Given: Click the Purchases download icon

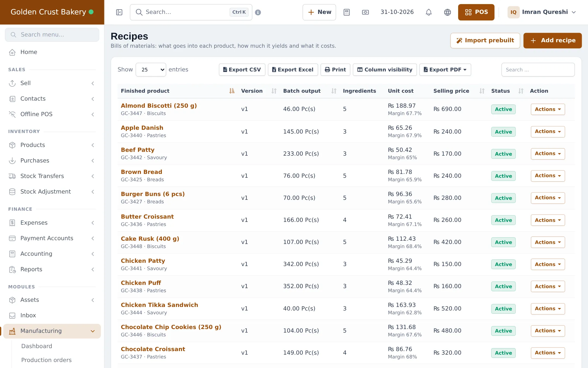Looking at the screenshot, I should coord(12,161).
